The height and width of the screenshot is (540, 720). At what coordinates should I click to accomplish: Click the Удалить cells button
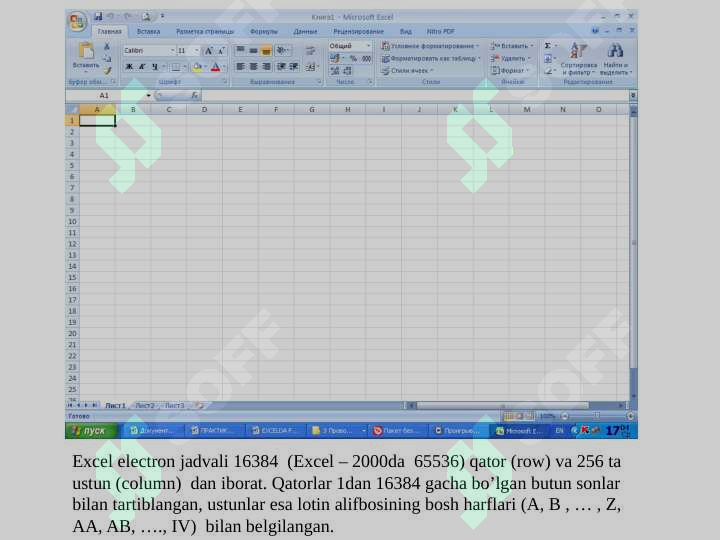tap(510, 58)
